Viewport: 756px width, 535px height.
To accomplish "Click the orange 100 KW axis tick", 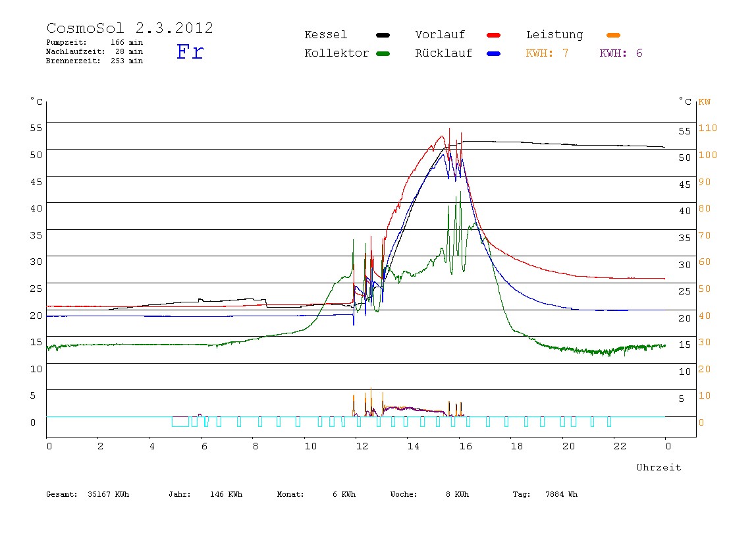I will tap(708, 155).
